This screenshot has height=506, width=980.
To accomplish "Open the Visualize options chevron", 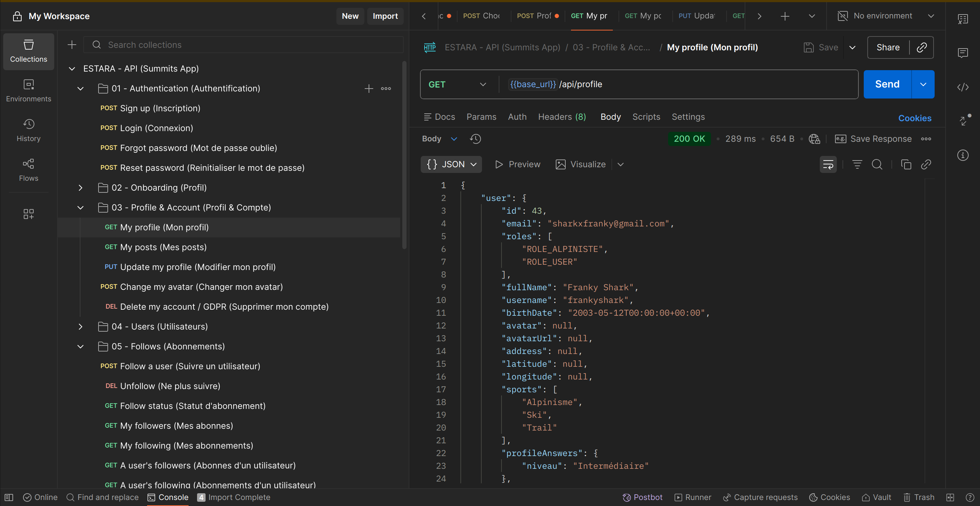I will pos(621,164).
